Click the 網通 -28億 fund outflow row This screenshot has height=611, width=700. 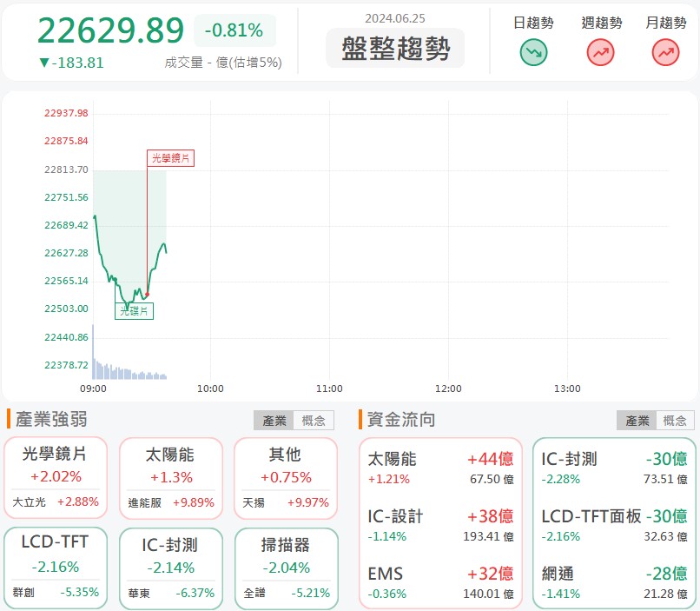(x=614, y=582)
